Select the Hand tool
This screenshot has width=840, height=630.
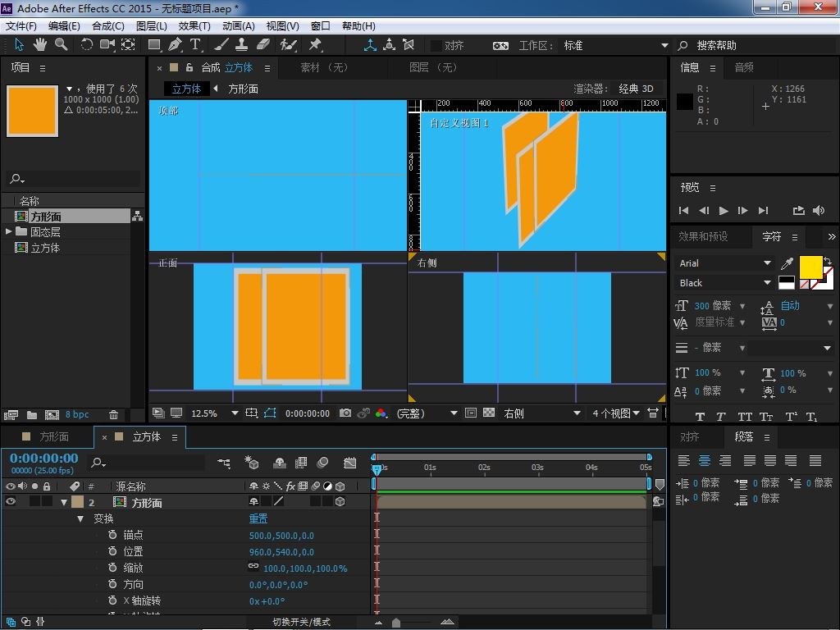click(41, 45)
